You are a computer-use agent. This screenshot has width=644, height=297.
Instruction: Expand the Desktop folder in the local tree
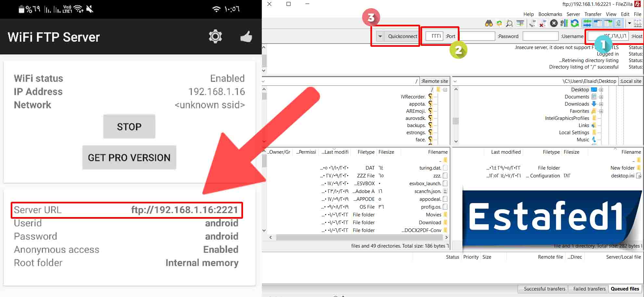tap(601, 90)
